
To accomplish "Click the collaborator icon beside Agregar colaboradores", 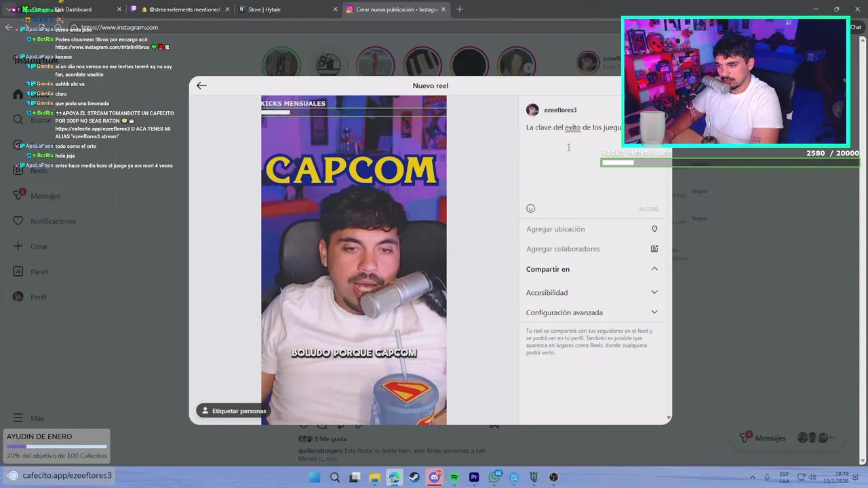I will point(654,249).
